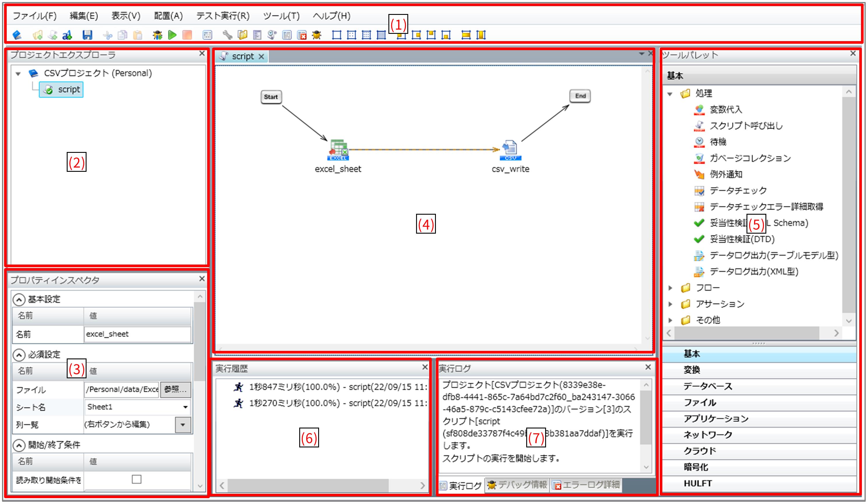The image size is (868, 504).
Task: Switch to the デバッグ情報 tab
Action: [x=517, y=485]
